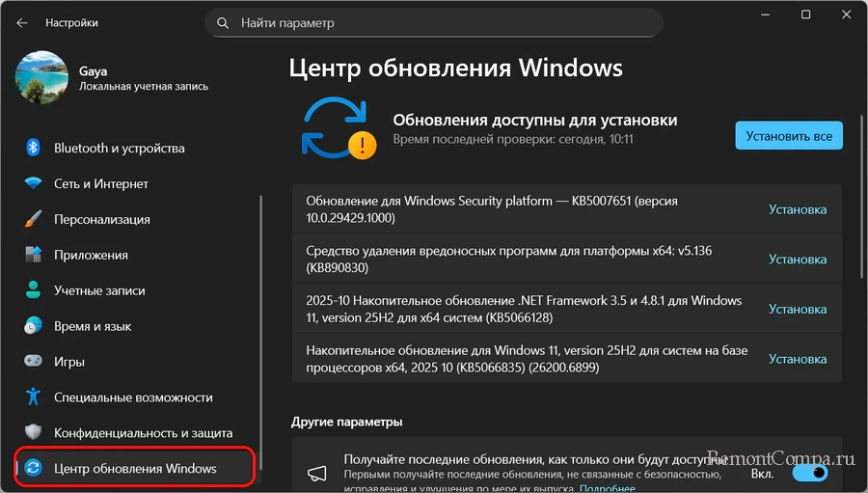Click inside the Найти параметр search field
The width and height of the screenshot is (868, 493).
point(444,22)
